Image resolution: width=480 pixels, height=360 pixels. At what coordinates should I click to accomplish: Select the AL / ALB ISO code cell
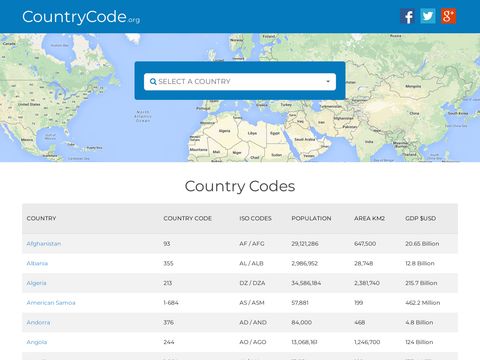click(251, 263)
